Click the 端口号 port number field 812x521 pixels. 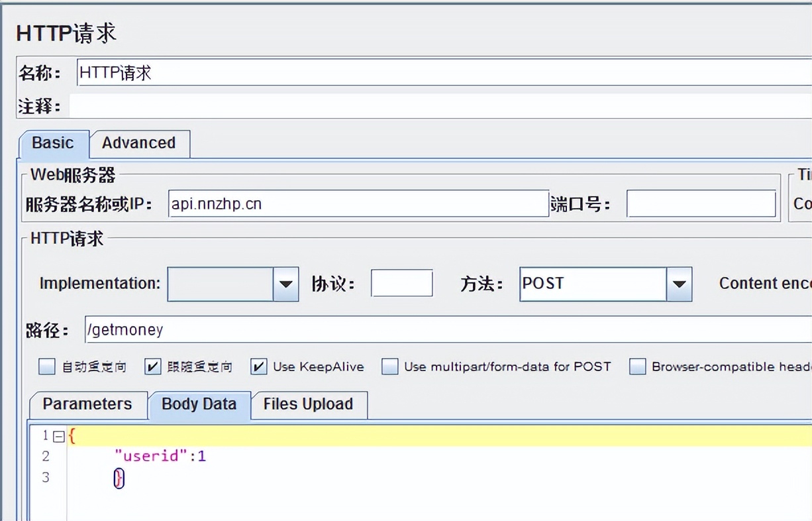tap(701, 203)
